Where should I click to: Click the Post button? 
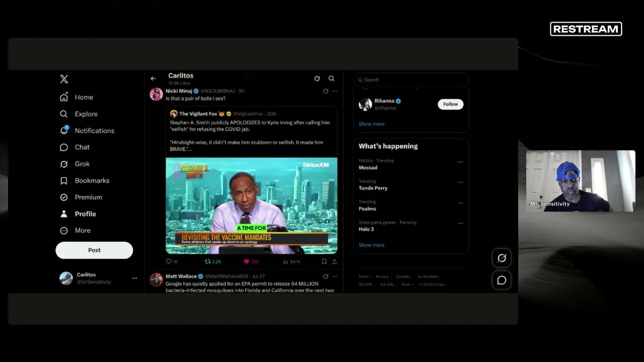click(x=94, y=250)
